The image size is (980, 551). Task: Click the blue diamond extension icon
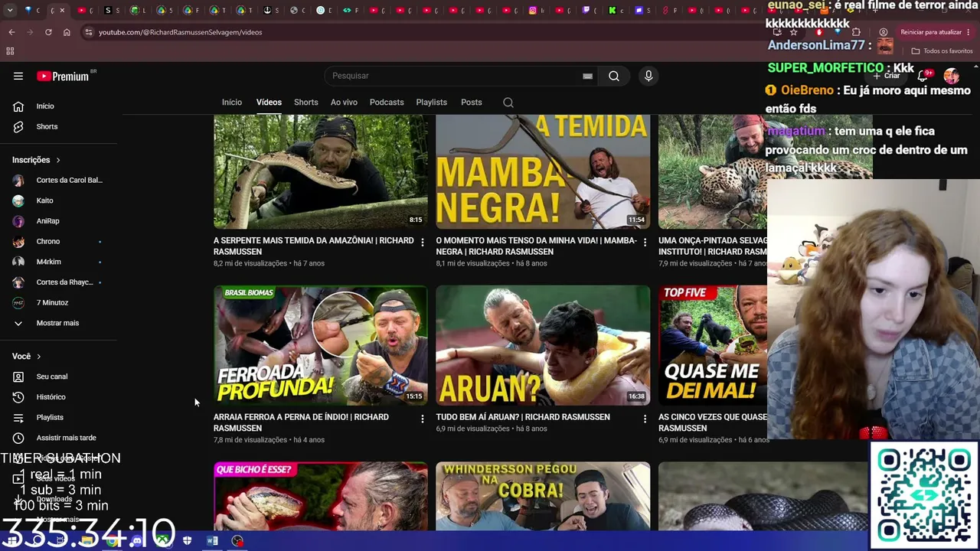[838, 32]
